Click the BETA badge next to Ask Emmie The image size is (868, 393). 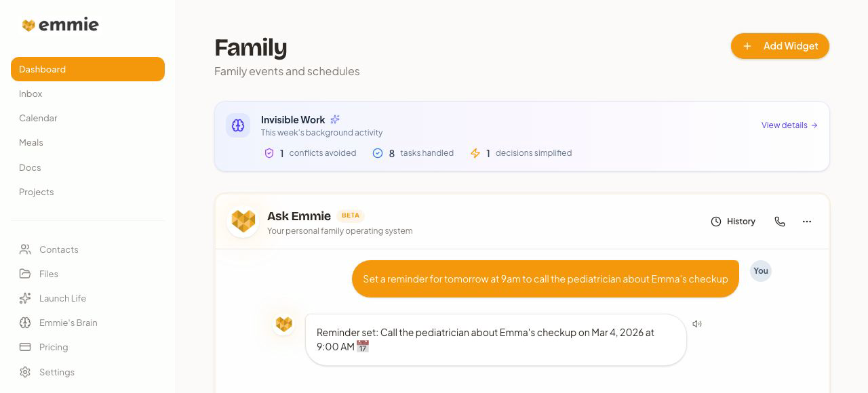[x=351, y=215]
